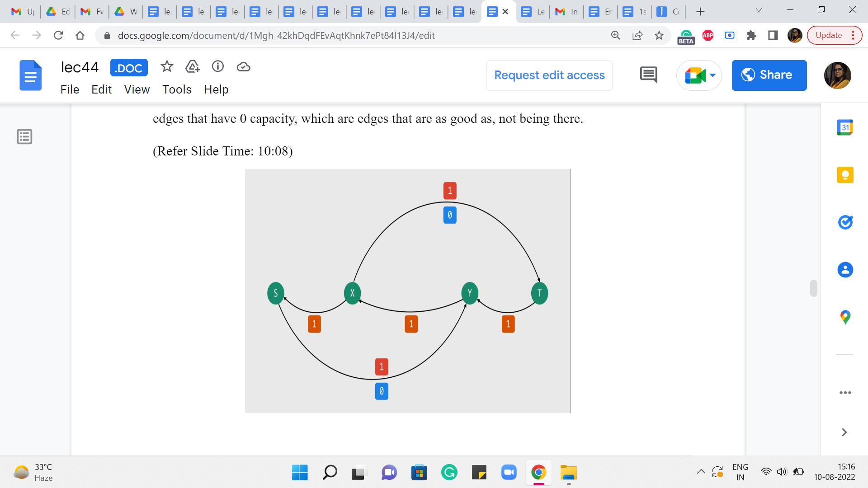Open Google Maps side panel

845,317
